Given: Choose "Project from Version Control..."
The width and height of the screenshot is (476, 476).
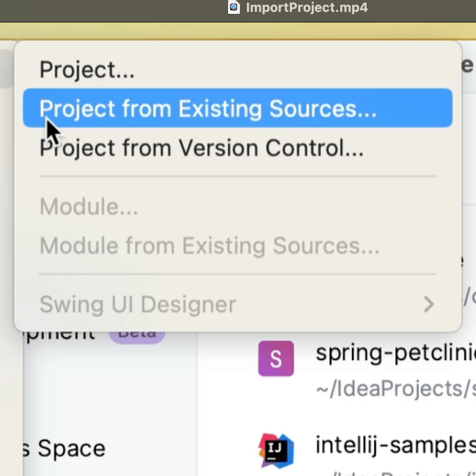Looking at the screenshot, I should [x=201, y=147].
